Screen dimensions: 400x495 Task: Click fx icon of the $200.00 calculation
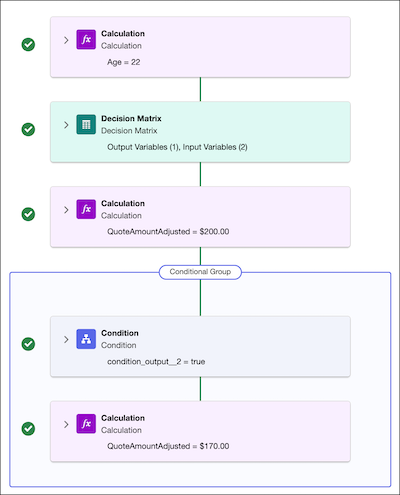(x=86, y=209)
